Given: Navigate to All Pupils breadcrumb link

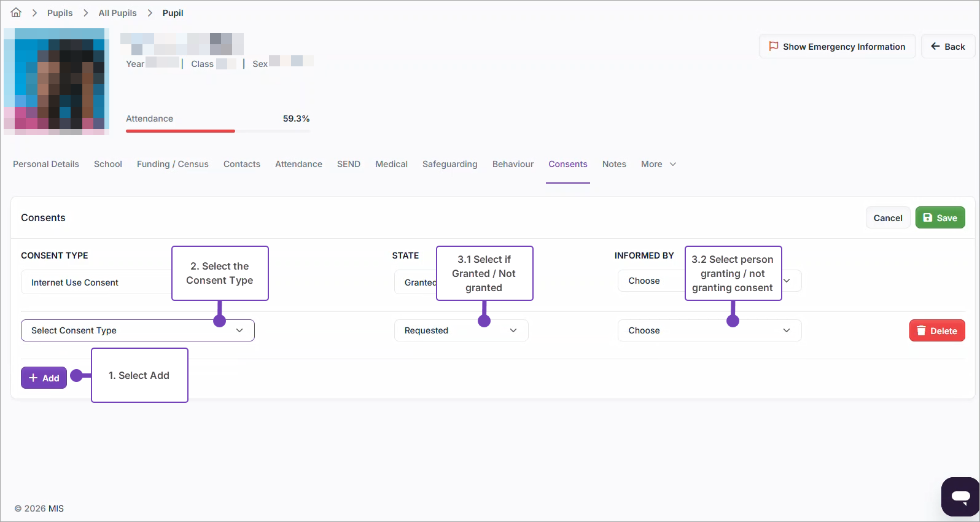Looking at the screenshot, I should click(117, 13).
